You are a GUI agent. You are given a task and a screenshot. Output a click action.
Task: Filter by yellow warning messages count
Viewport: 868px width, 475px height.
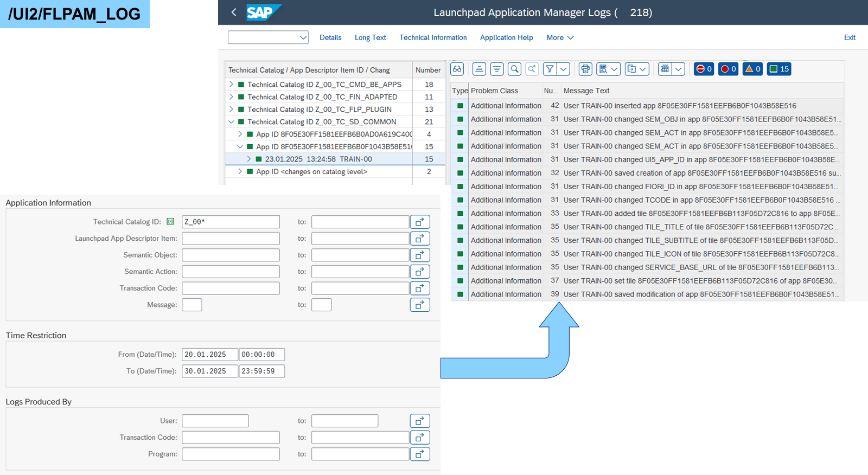[x=752, y=69]
